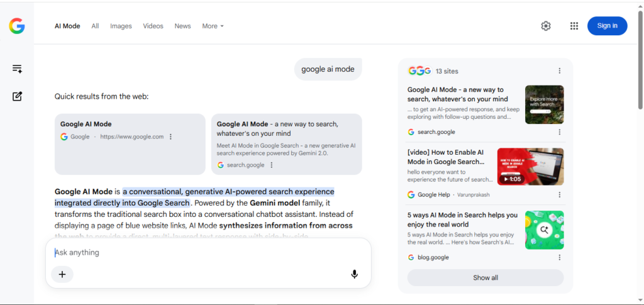
Task: Click 'Quick results from the web:' text
Action: click(101, 97)
